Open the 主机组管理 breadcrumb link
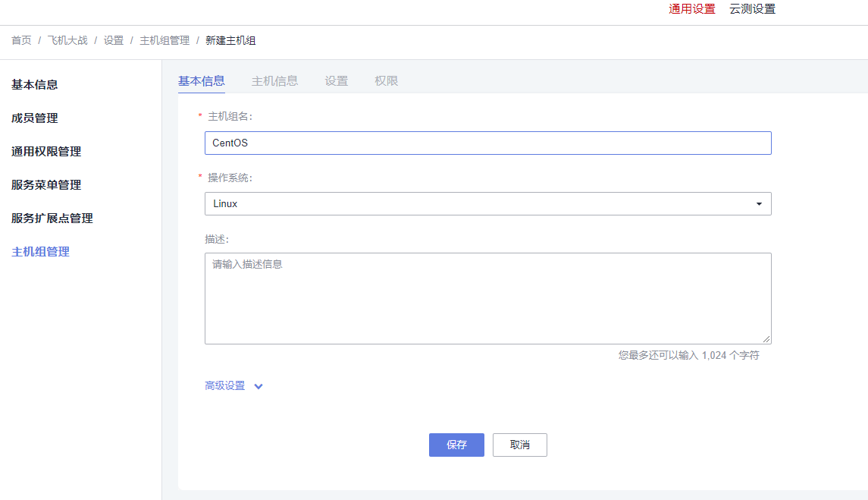Screen dimensions: 868x500 pyautogui.click(x=165, y=40)
